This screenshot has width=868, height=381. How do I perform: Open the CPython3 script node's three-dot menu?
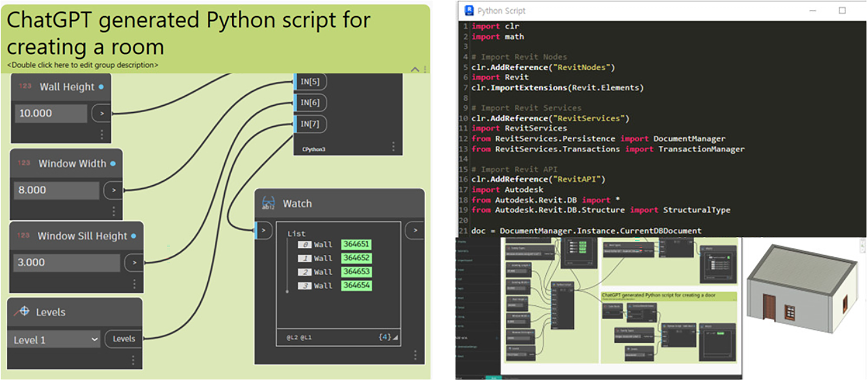tap(393, 146)
